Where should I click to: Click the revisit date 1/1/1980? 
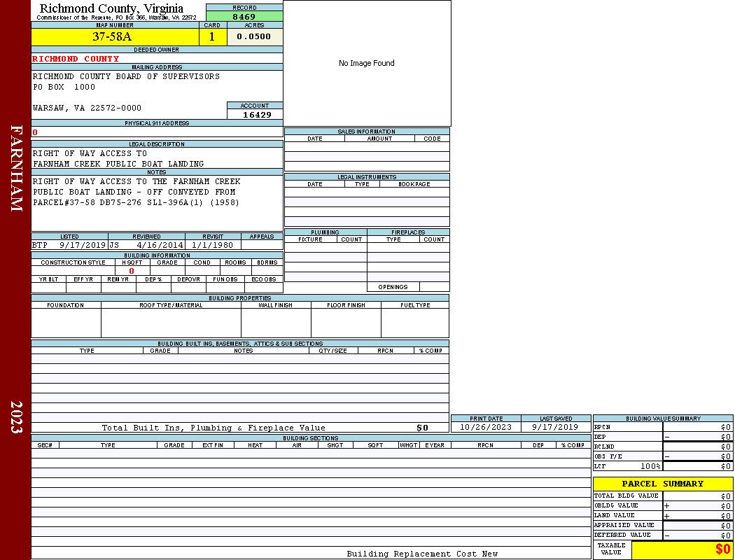click(212, 246)
